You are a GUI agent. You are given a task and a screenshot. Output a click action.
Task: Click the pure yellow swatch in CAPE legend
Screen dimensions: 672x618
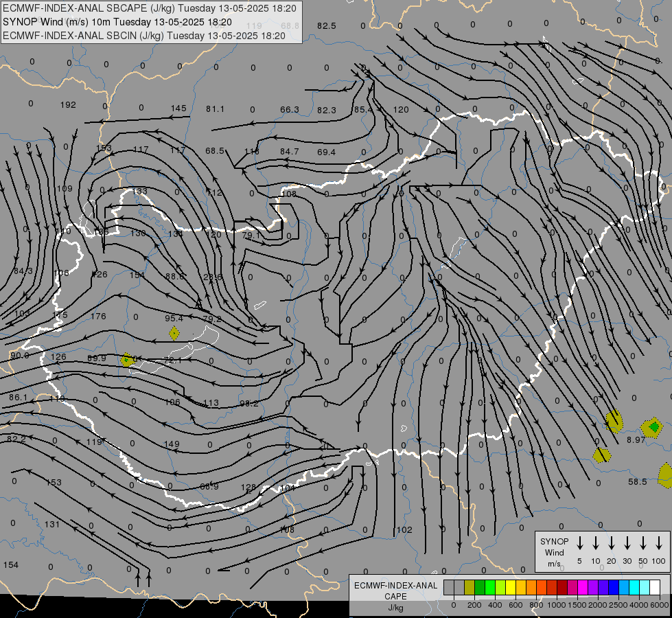click(511, 588)
